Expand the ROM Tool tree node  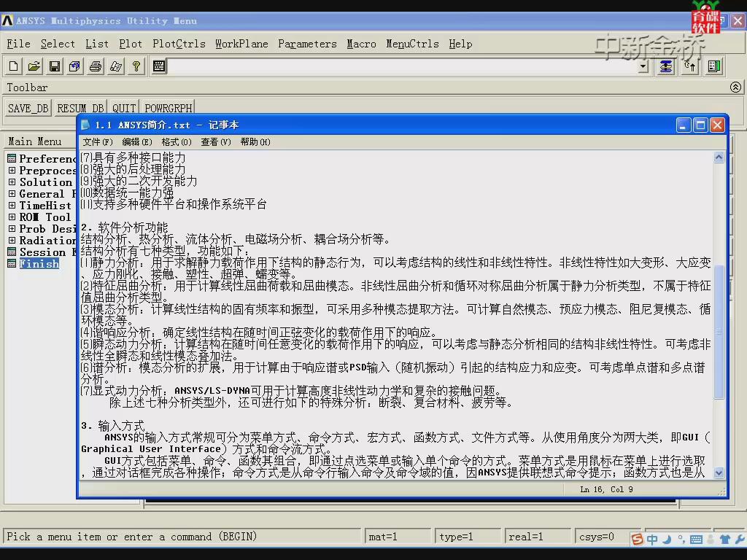[x=12, y=217]
